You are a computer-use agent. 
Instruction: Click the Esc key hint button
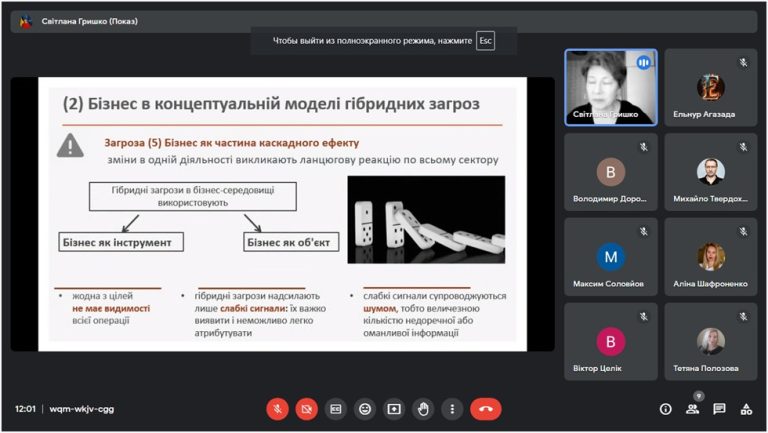pyautogui.click(x=485, y=41)
